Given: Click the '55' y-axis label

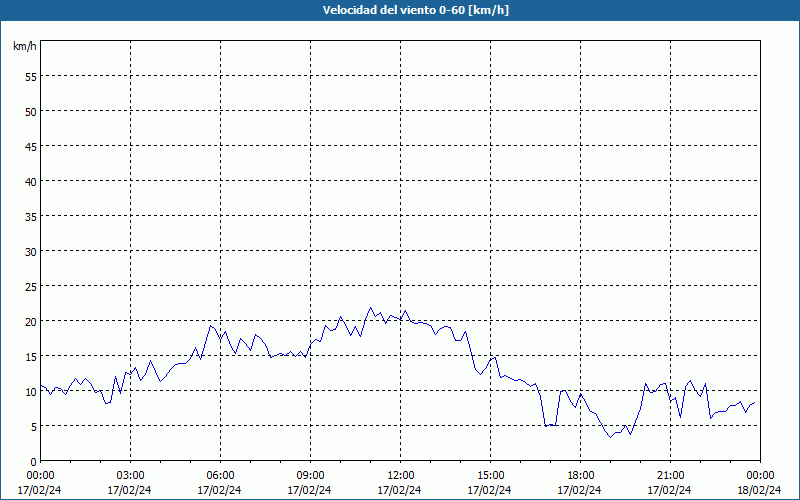Looking at the screenshot, I should (x=31, y=77).
